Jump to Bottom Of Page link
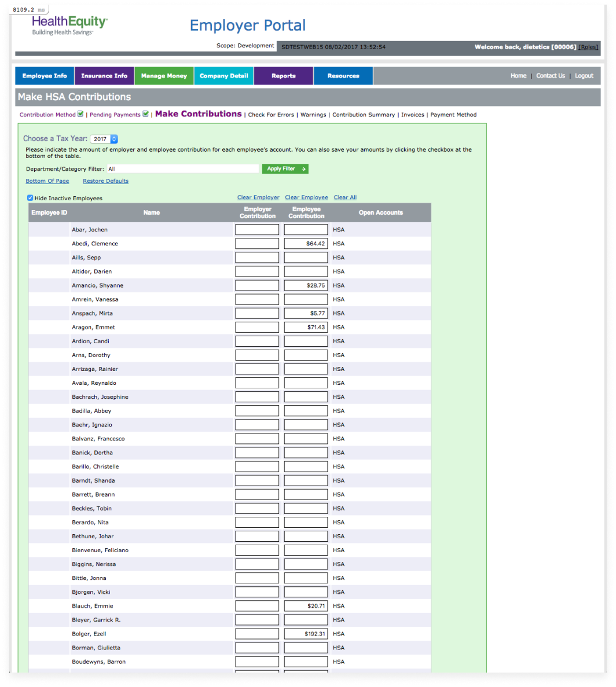This screenshot has width=616, height=687. [47, 181]
